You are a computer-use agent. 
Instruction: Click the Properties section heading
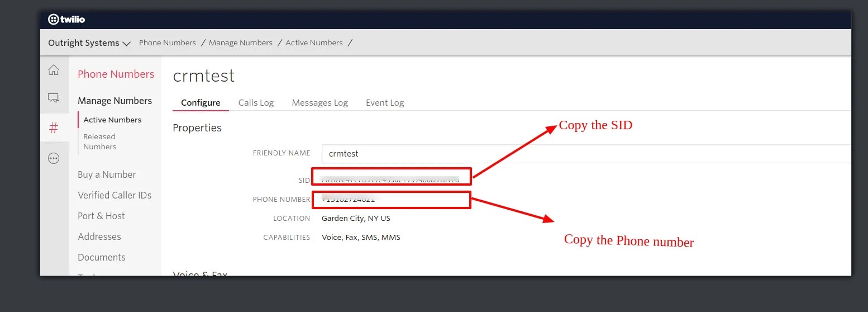pyautogui.click(x=197, y=128)
